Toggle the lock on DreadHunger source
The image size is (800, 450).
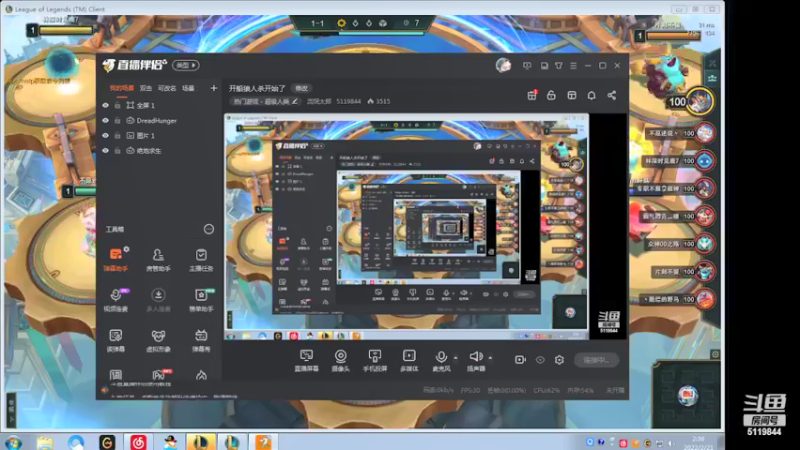[x=117, y=120]
